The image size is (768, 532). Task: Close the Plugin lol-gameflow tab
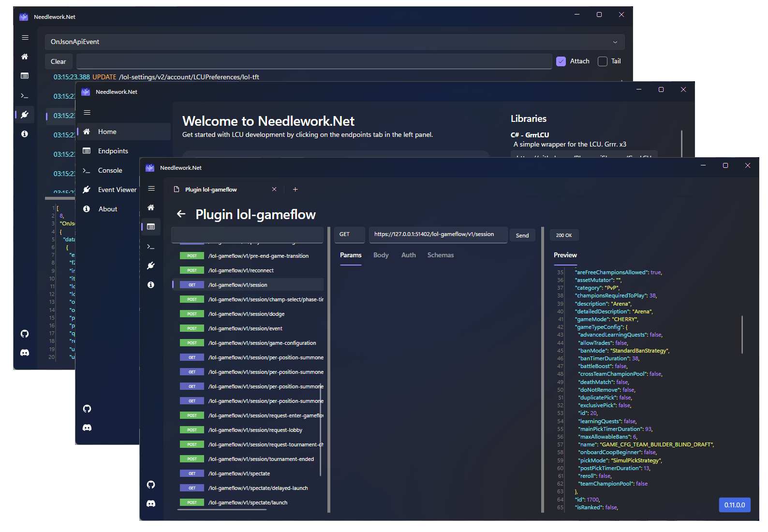click(x=274, y=190)
